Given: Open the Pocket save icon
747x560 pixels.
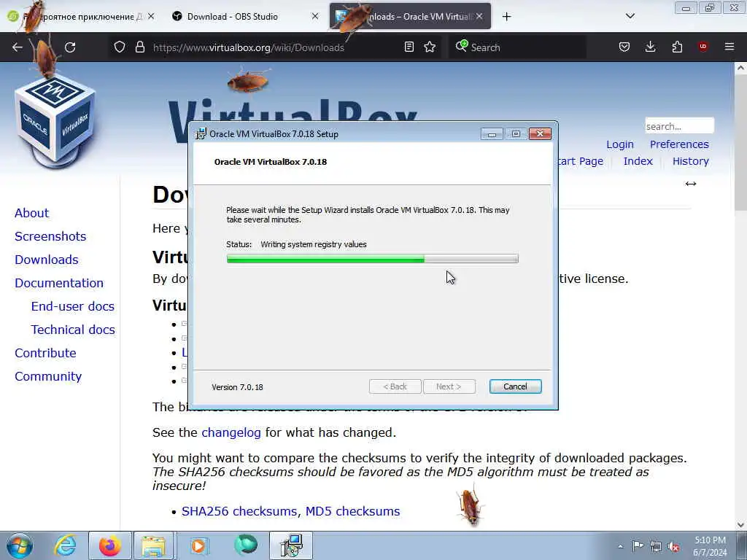Looking at the screenshot, I should 624,47.
